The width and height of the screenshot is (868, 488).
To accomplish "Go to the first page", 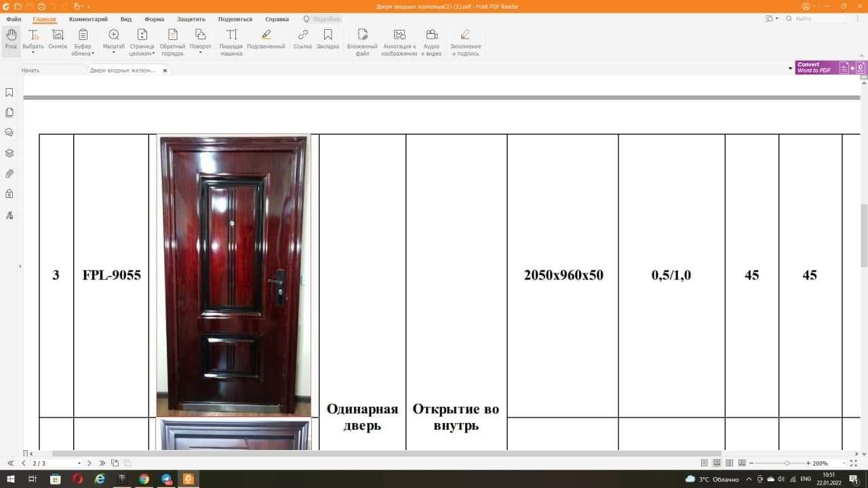I will tap(10, 463).
